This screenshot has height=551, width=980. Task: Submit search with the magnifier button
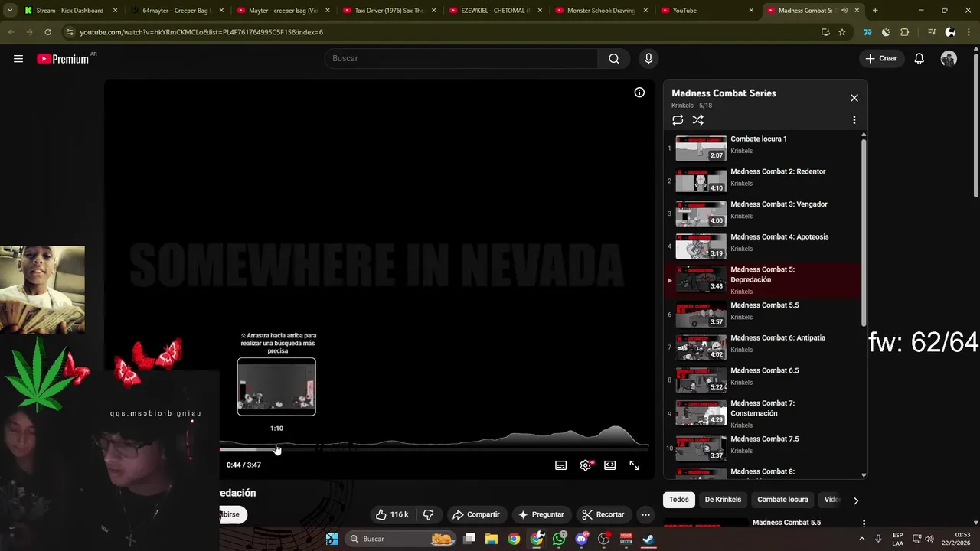pyautogui.click(x=614, y=59)
